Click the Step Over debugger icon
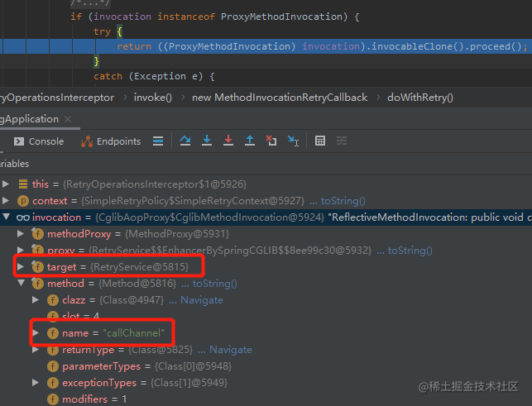 (185, 141)
